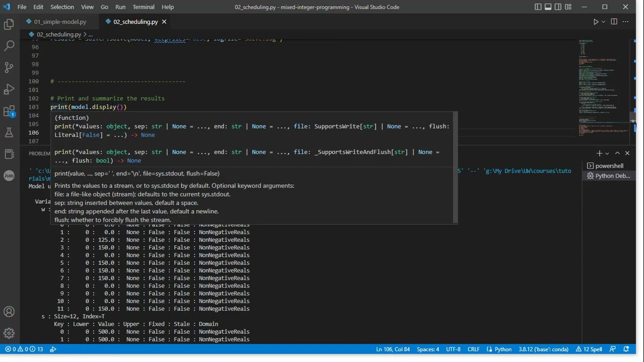Screen dimensions: 644x362
Task: Change line ending via CRLF
Action: 473,349
